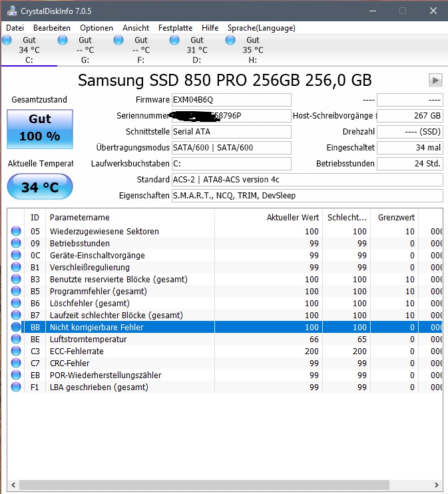The image size is (448, 494).
Task: Close the CrystalDiskInfo window
Action: [x=433, y=11]
